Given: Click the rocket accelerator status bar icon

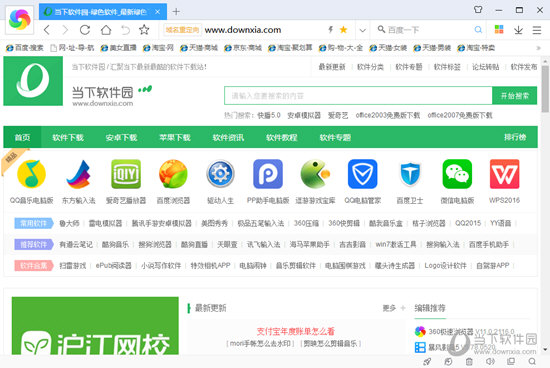Looking at the screenshot, I should (x=427, y=361).
